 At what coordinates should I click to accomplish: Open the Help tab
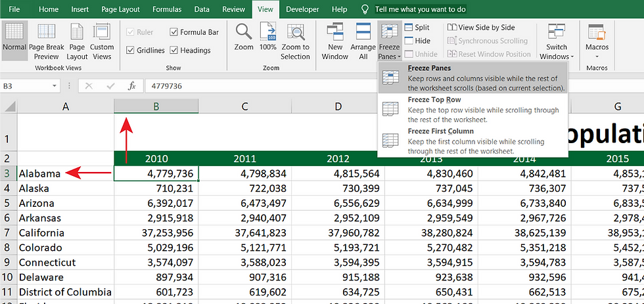(x=339, y=9)
